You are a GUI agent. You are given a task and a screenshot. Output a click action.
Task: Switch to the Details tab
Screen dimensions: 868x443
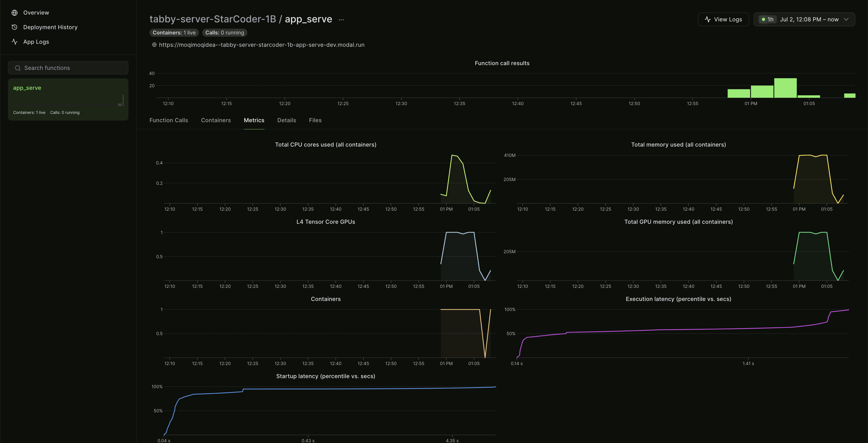click(286, 120)
